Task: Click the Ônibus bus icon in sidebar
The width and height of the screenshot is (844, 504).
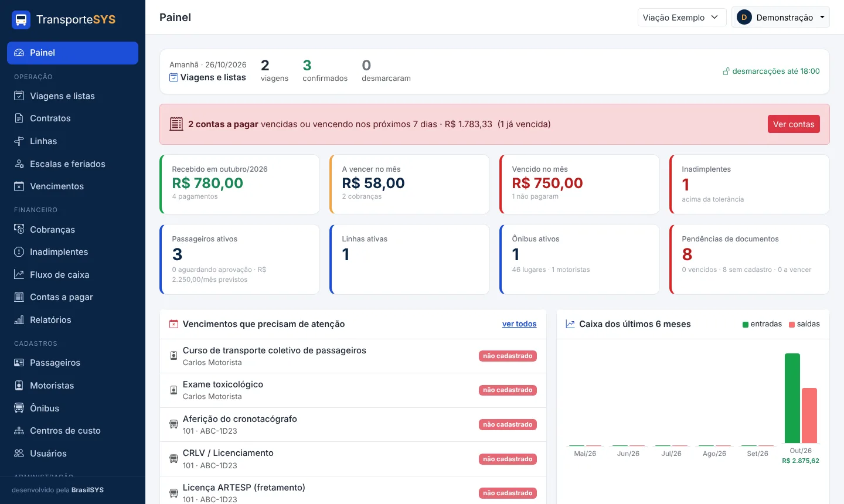Action: pos(19,408)
